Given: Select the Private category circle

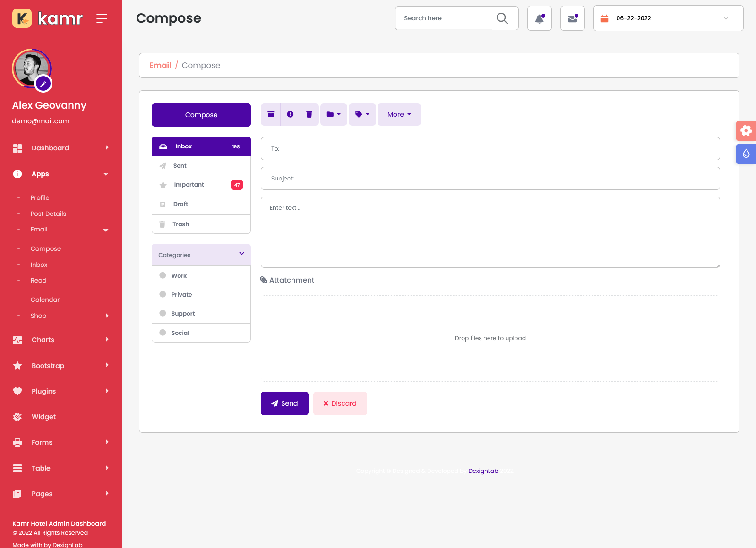Looking at the screenshot, I should coord(163,294).
